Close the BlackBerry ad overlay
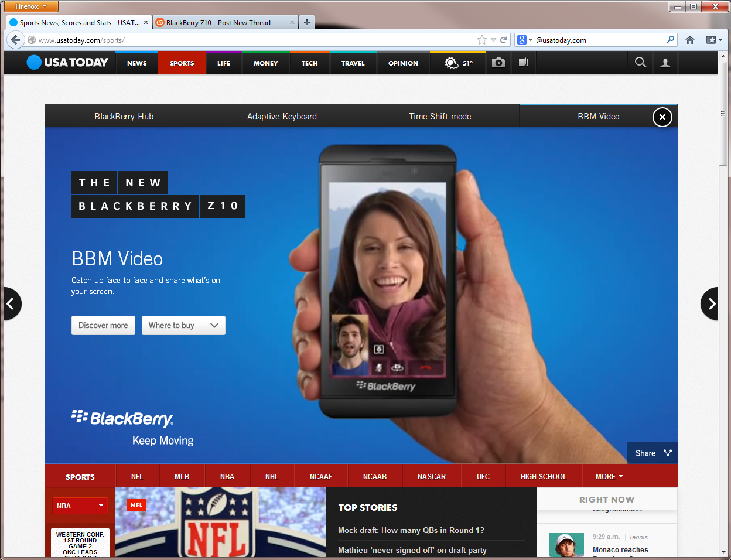 662,117
